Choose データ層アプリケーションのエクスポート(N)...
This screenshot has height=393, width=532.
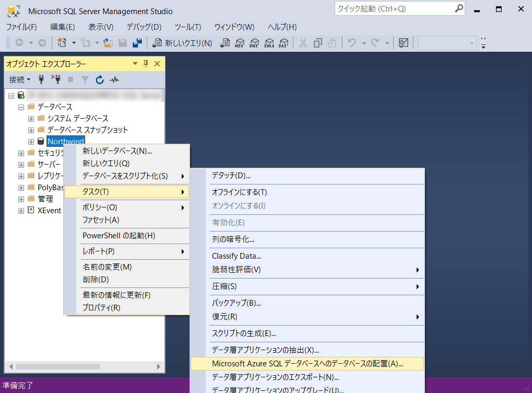click(x=308, y=377)
